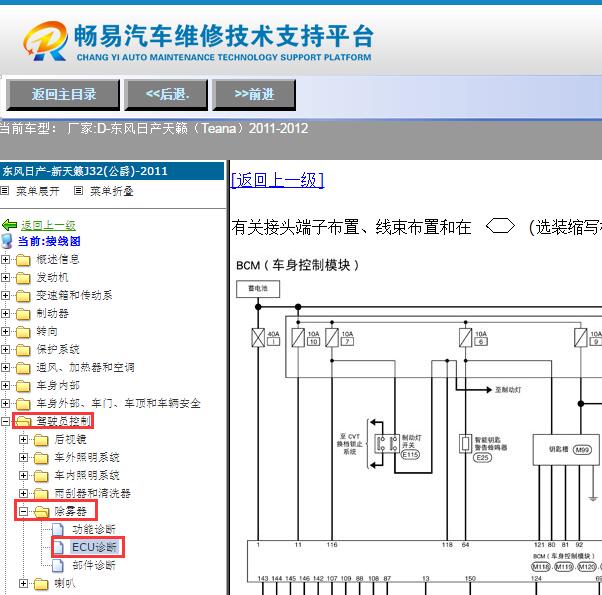
Task: Expand the 变速箱和传动系 folder
Action: tap(5, 296)
